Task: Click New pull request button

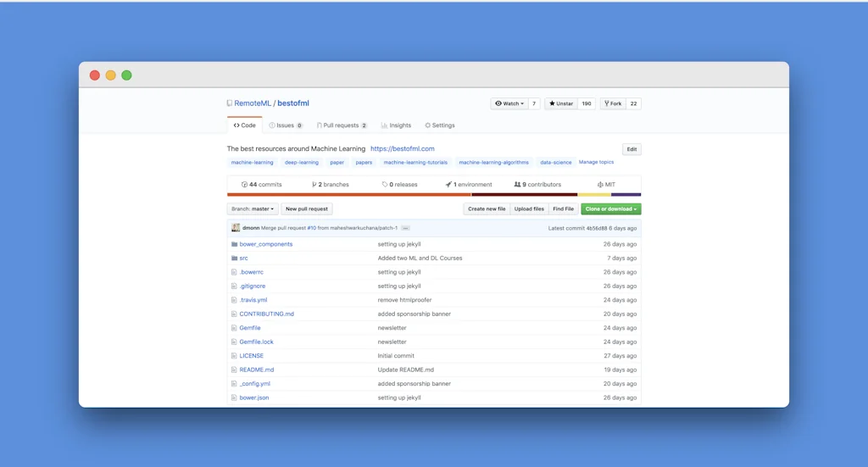Action: pos(307,209)
